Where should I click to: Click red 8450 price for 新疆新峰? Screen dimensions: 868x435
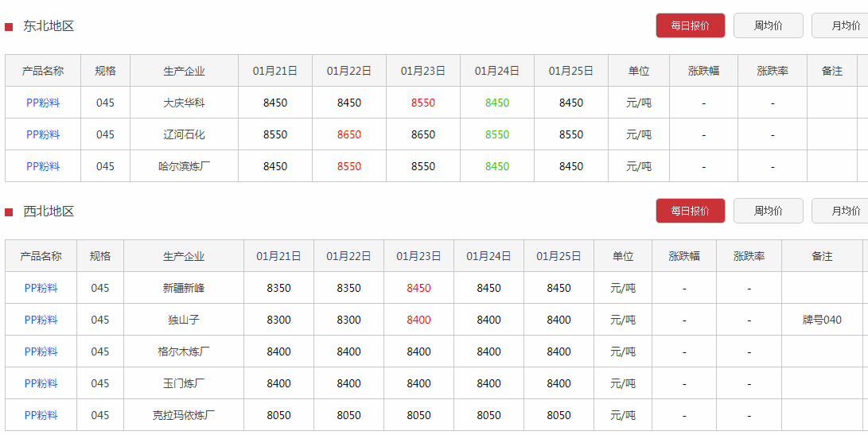point(418,289)
